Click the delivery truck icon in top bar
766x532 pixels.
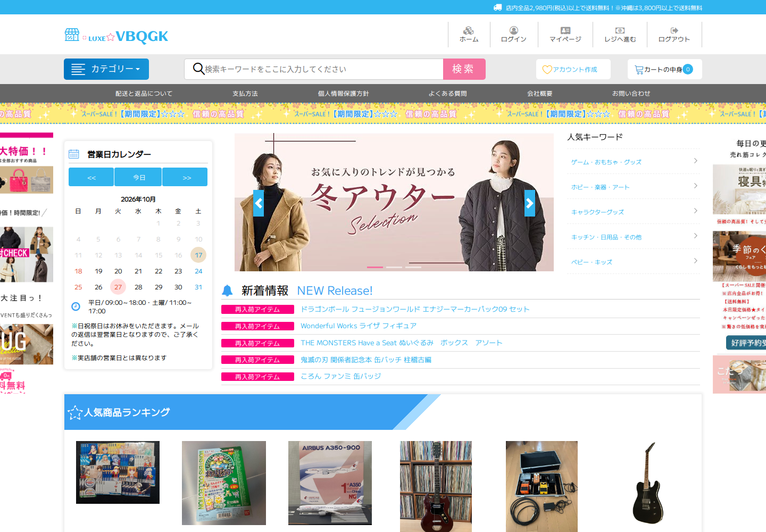(x=497, y=7)
